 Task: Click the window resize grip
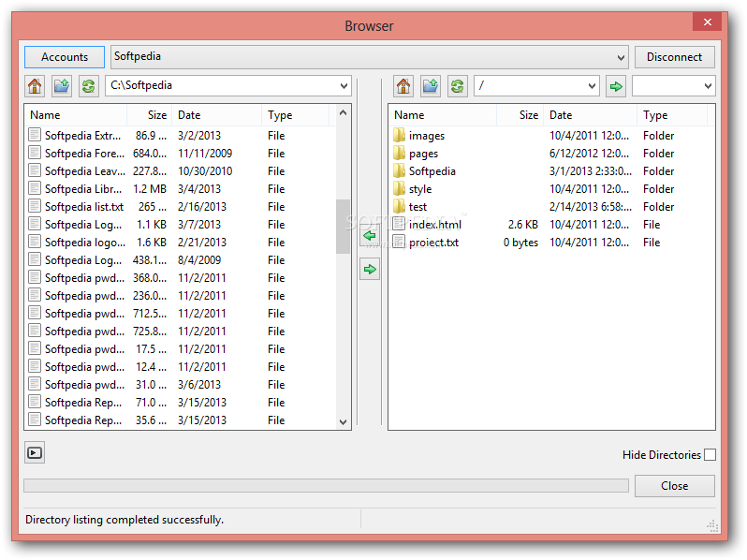712,525
